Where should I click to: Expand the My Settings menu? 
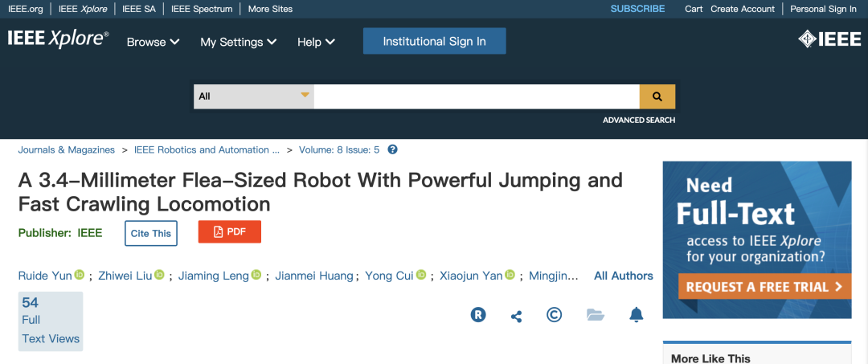[238, 42]
